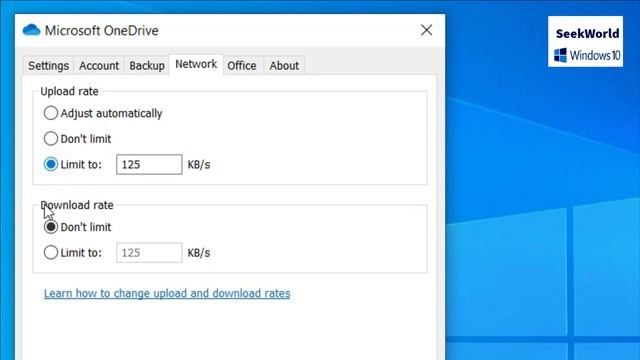This screenshot has width=640, height=360.
Task: Click KB/s label beside upload field
Action: 199,164
